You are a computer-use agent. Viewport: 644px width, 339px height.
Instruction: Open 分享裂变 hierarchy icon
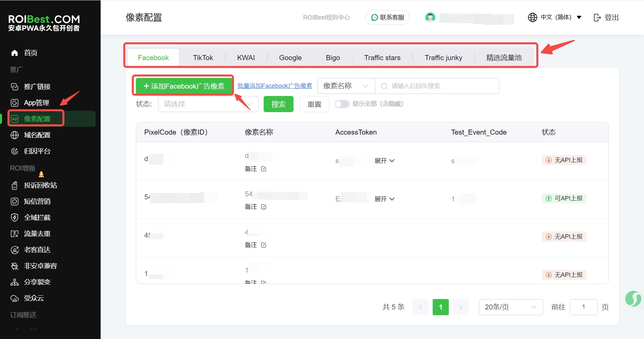[14, 282]
